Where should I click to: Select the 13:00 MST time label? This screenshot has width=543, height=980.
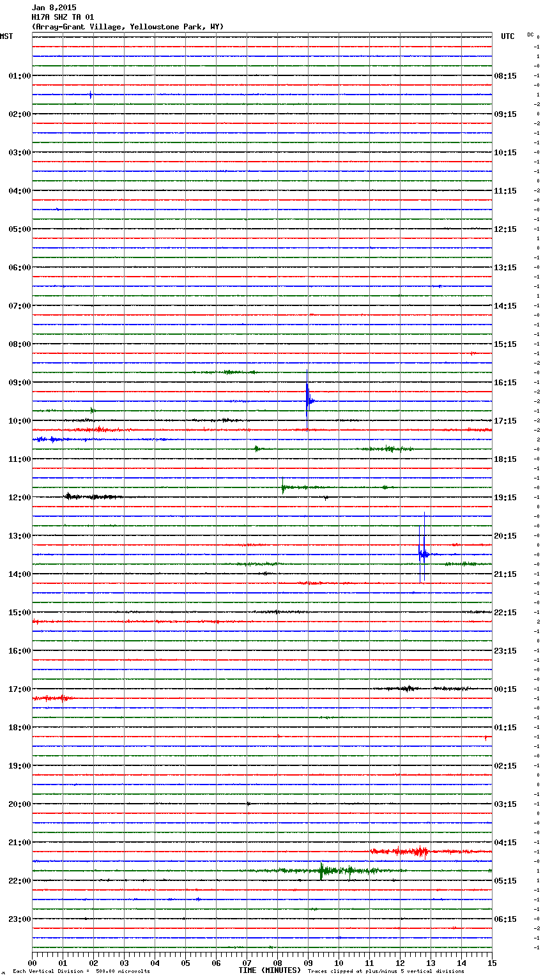[19, 536]
